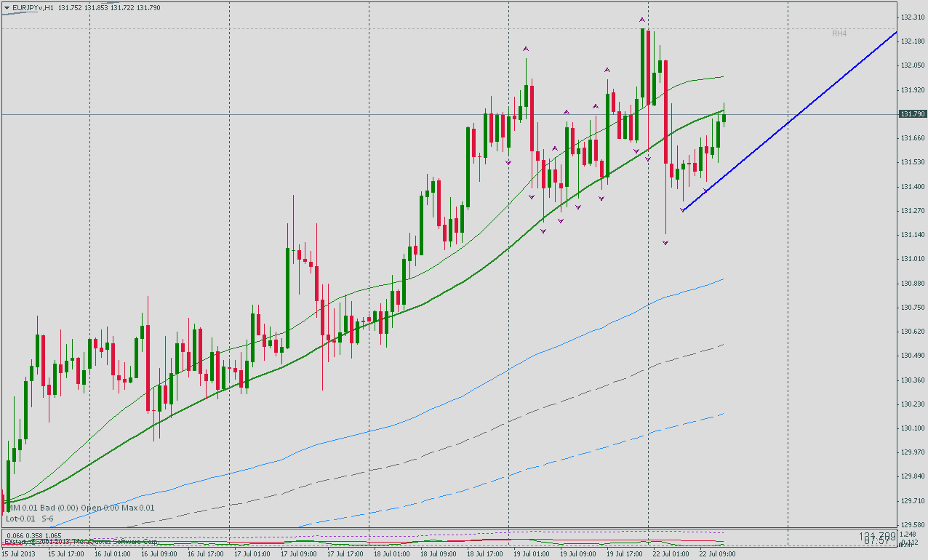Click the 130.360 price scale label
The height and width of the screenshot is (560, 928).
[912, 380]
